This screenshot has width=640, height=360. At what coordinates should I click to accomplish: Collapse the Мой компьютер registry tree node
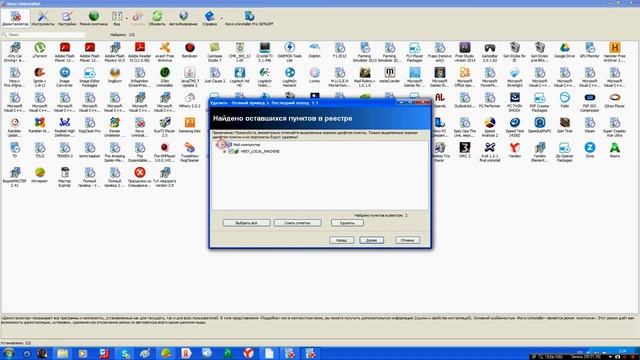coord(222,144)
